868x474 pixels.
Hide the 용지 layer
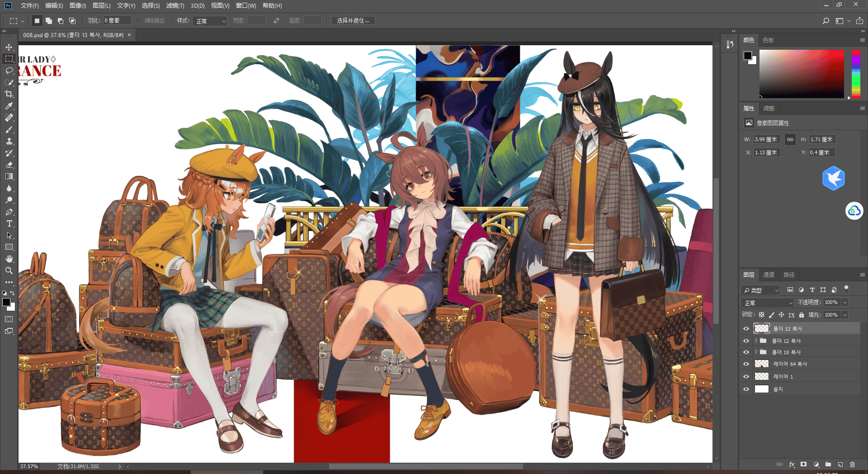746,389
